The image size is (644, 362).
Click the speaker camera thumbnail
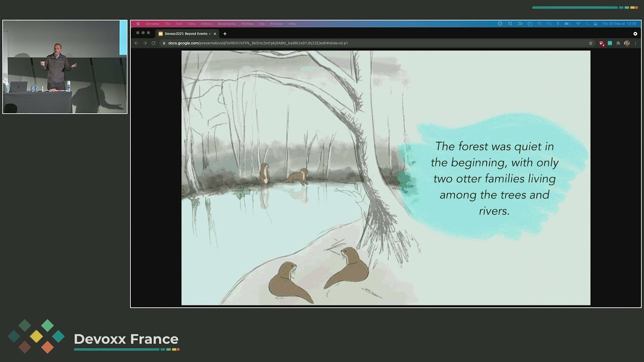tap(65, 67)
